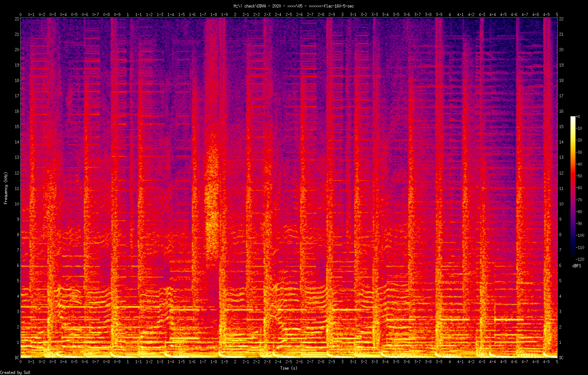
Task: Click the "Created by SoX" credit text
Action: 15,372
